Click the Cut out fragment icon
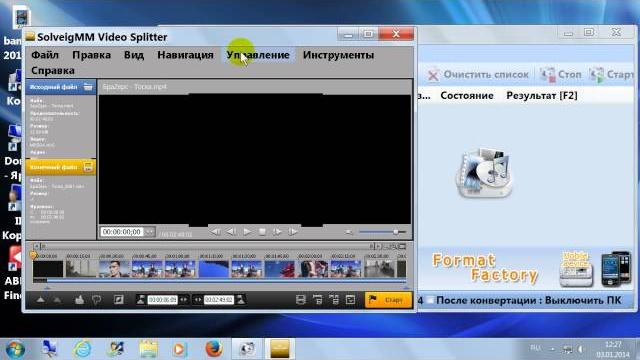 point(97,300)
